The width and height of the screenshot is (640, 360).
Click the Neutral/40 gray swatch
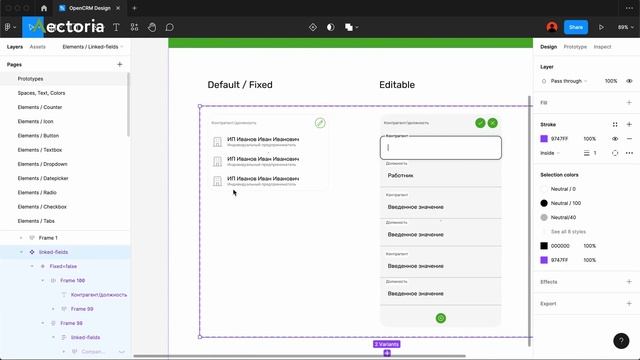tap(544, 217)
